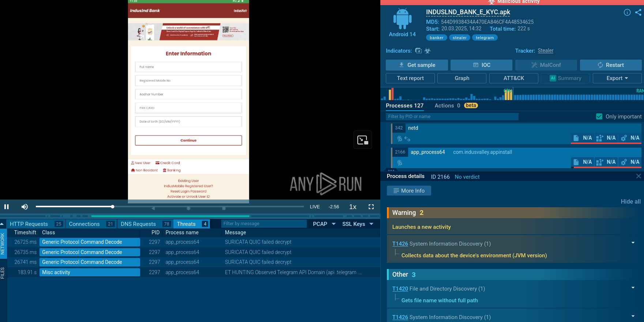The width and height of the screenshot is (644, 322).
Task: Collapse the bottom panel arrow
Action: [x=2, y=224]
